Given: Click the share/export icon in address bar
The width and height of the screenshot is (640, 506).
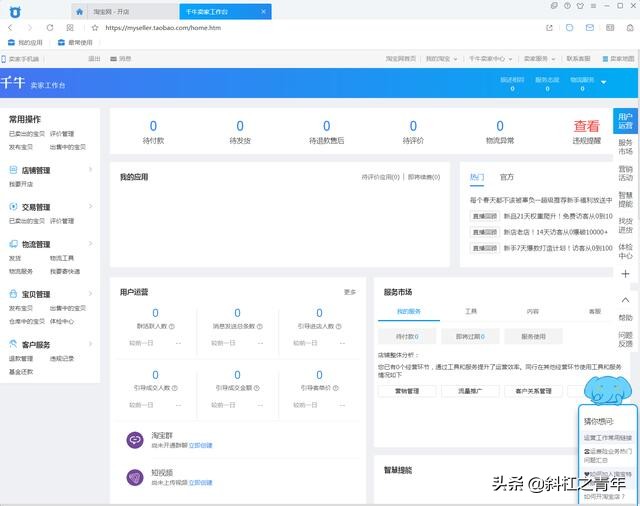Looking at the screenshot, I should [x=549, y=28].
